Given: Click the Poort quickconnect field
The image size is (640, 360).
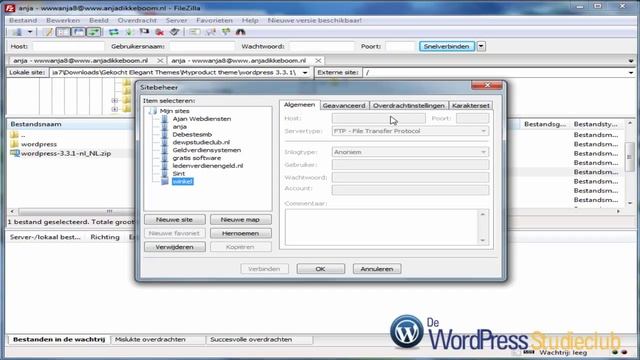Looking at the screenshot, I should click(x=400, y=47).
